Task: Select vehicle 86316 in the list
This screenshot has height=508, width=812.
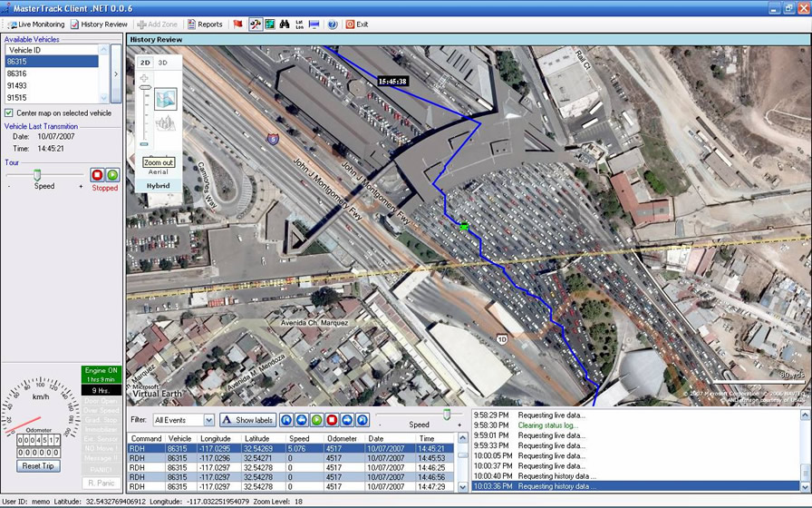Action: (52, 73)
